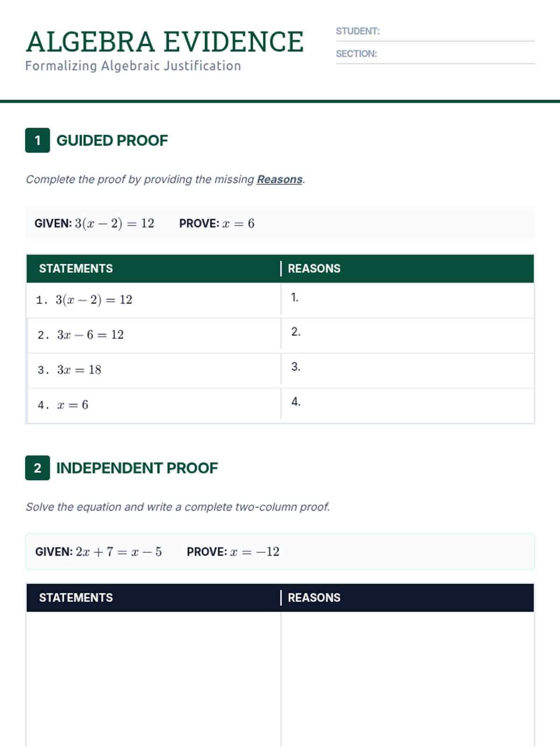Click reason cell 4 in guided proof

click(x=407, y=404)
